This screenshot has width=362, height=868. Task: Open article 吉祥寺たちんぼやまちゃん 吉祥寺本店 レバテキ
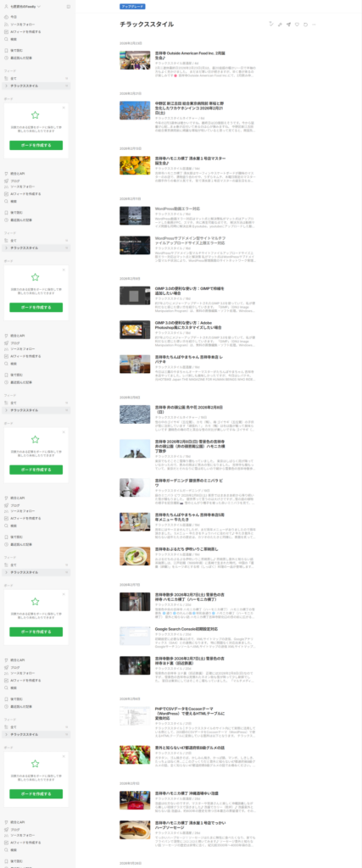point(190,359)
